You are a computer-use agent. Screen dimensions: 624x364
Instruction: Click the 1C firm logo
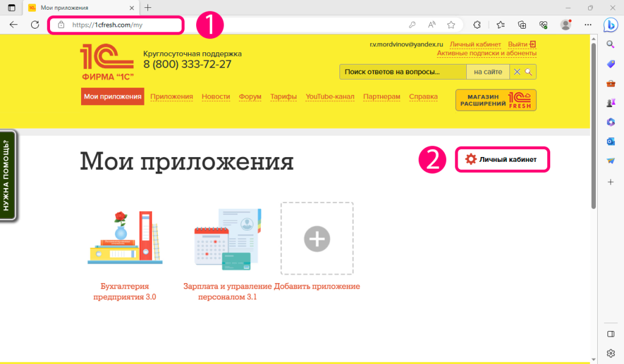[x=107, y=62]
